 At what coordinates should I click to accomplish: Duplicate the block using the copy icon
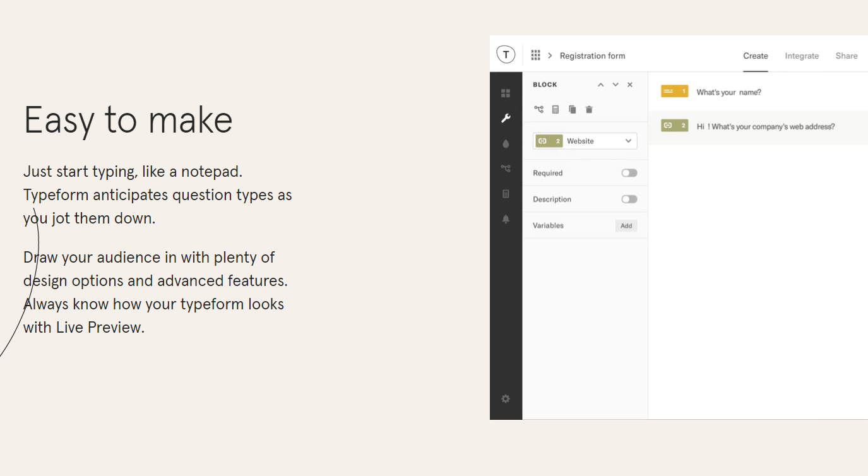(x=572, y=109)
